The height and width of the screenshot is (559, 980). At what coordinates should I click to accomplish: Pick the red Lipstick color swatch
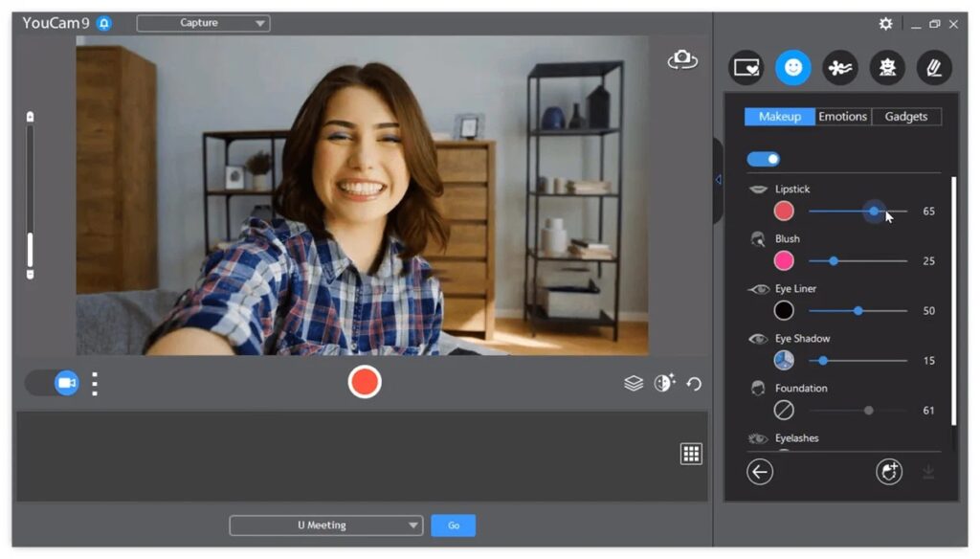point(784,211)
